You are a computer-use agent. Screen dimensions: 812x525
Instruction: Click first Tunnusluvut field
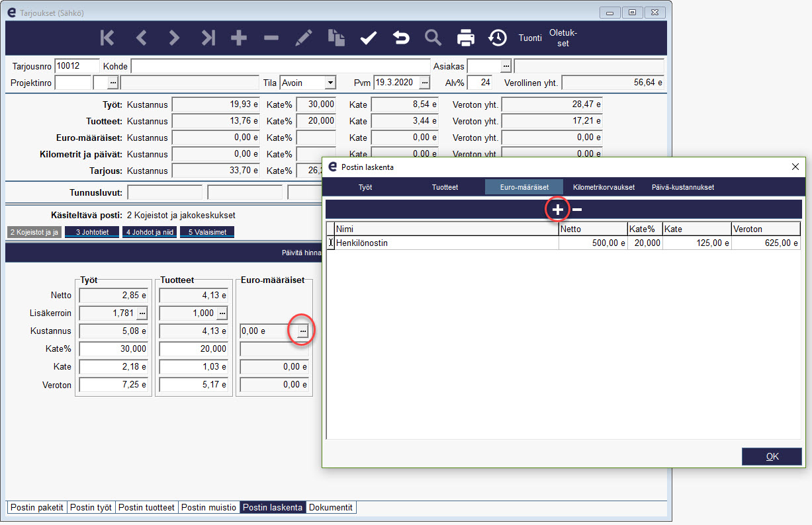coord(165,192)
